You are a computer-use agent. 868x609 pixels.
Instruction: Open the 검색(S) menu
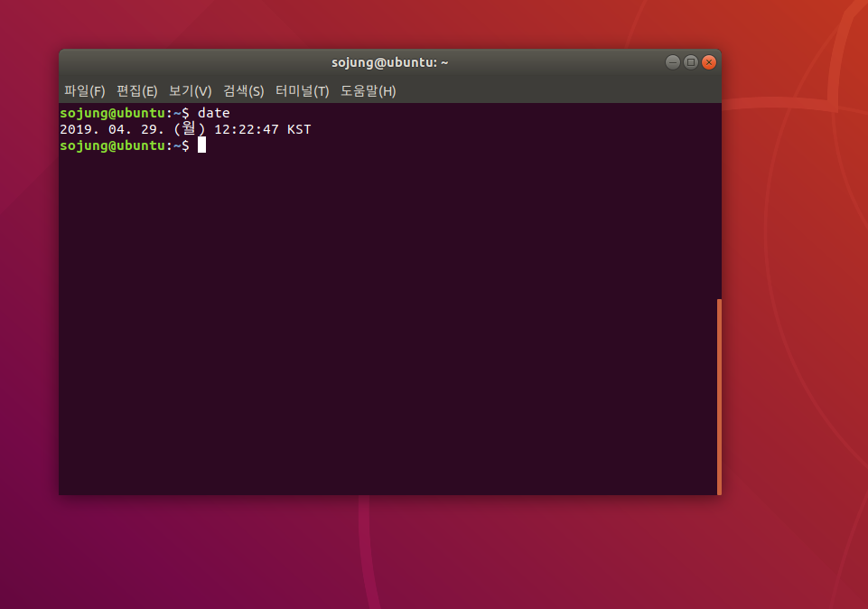click(x=244, y=90)
